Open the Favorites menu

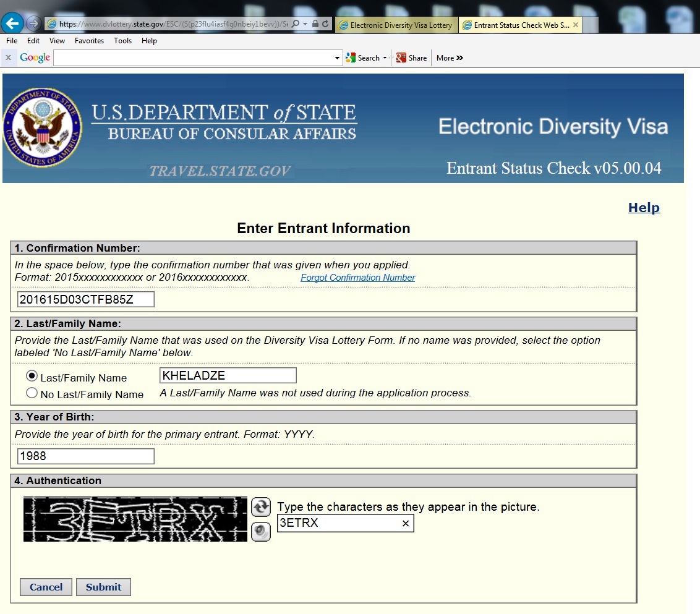click(x=89, y=41)
